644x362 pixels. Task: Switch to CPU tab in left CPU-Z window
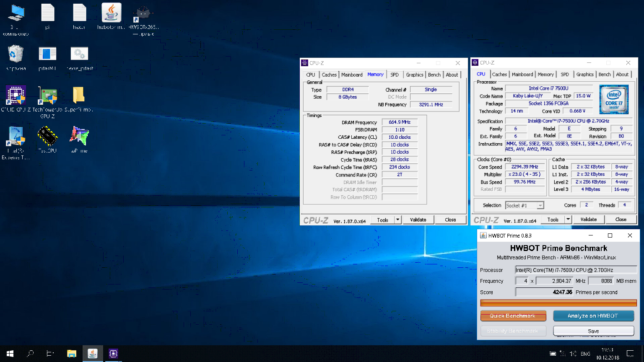pyautogui.click(x=311, y=75)
